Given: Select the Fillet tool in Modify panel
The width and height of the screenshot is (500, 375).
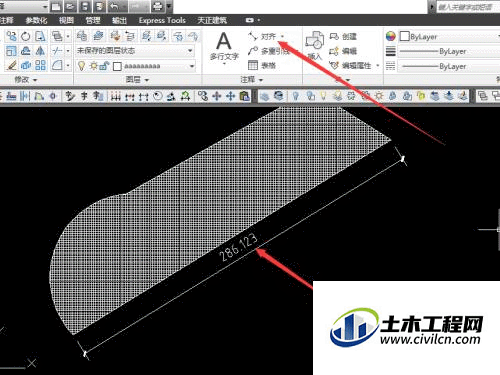Looking at the screenshot, I should (57, 65).
